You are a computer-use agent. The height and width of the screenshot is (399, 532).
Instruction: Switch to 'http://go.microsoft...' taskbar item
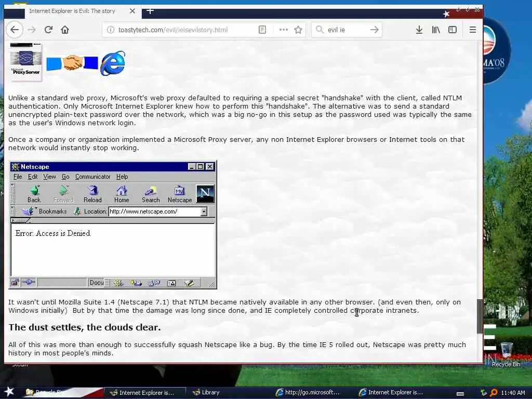point(309,393)
